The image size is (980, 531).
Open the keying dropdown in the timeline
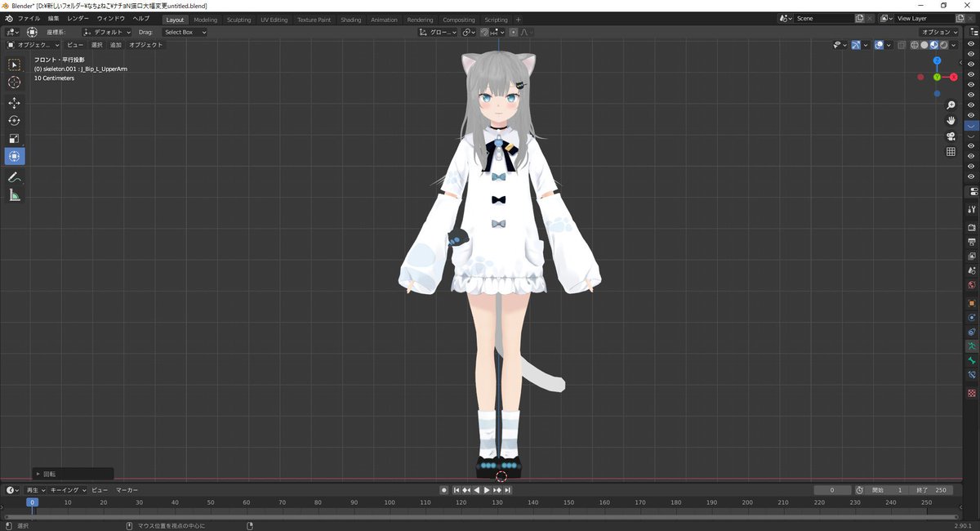pyautogui.click(x=66, y=490)
